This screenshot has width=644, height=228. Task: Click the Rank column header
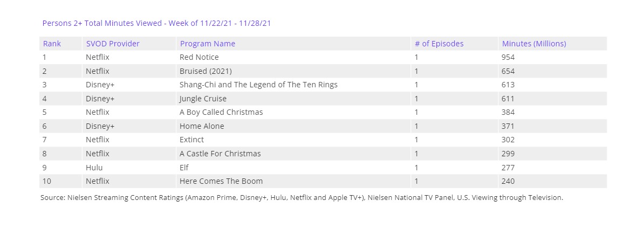52,44
